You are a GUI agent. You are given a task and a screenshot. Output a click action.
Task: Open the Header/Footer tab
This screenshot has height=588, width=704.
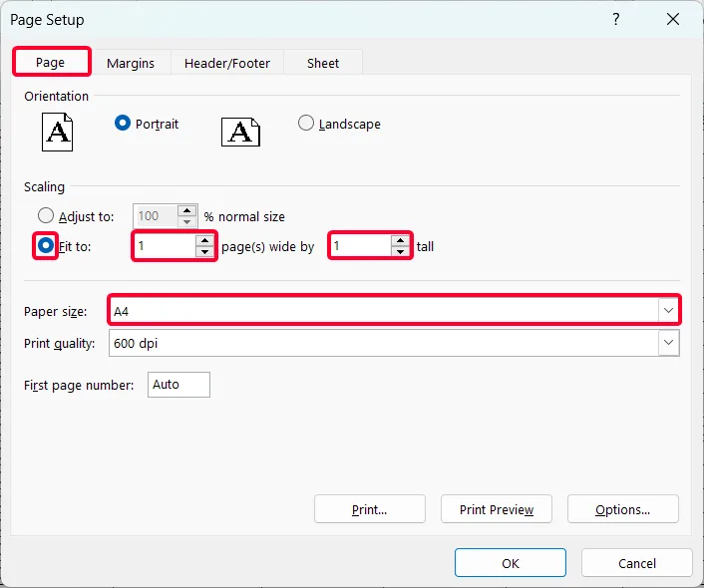click(227, 63)
